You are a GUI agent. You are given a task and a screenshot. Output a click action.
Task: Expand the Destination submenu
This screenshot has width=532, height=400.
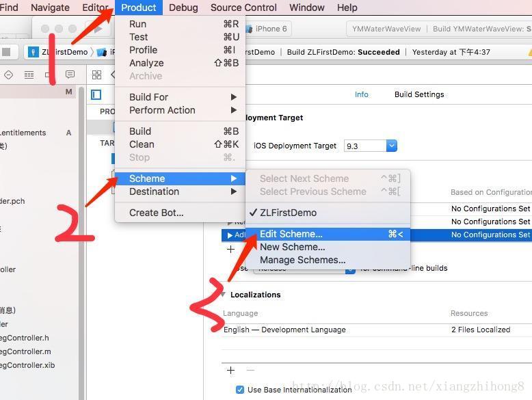[180, 191]
